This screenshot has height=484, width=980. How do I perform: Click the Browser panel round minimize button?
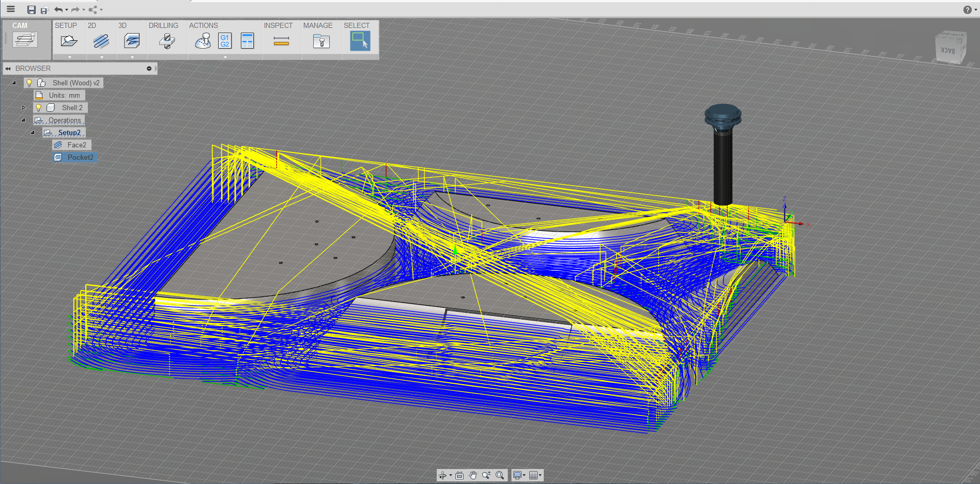(x=149, y=68)
